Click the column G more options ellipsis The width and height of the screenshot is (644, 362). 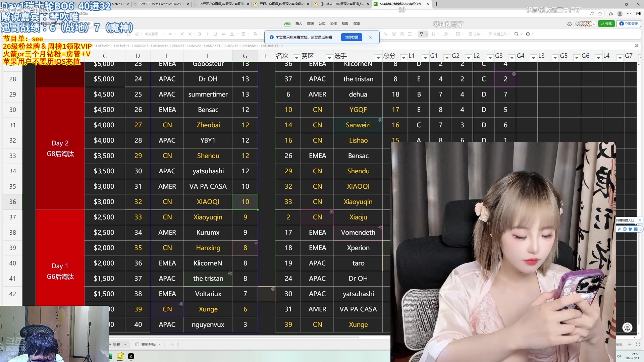[x=253, y=56]
